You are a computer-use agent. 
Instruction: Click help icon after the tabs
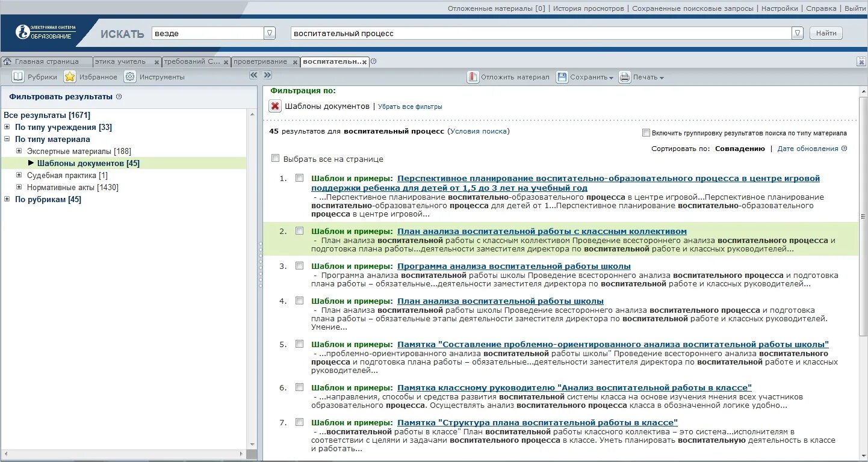374,61
